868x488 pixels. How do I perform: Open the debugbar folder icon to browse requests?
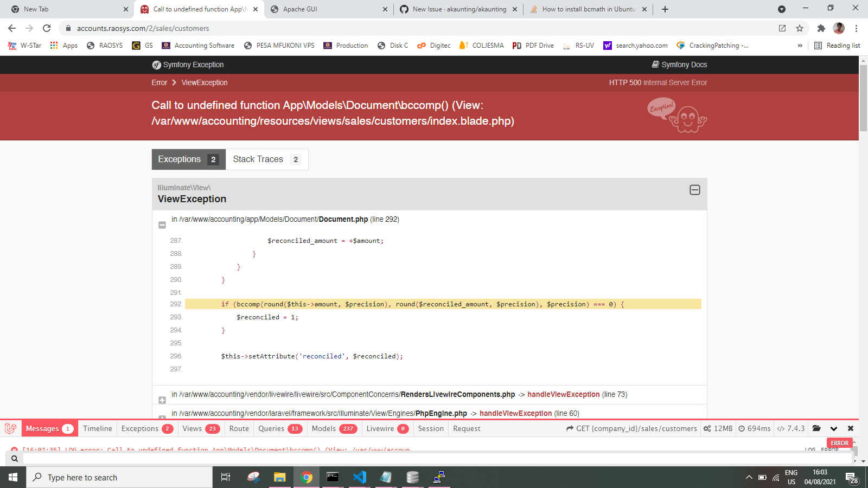pos(816,428)
